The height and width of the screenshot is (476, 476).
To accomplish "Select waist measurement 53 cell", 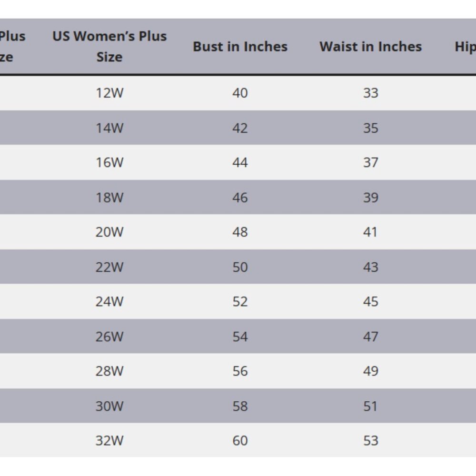I will 370,441.
